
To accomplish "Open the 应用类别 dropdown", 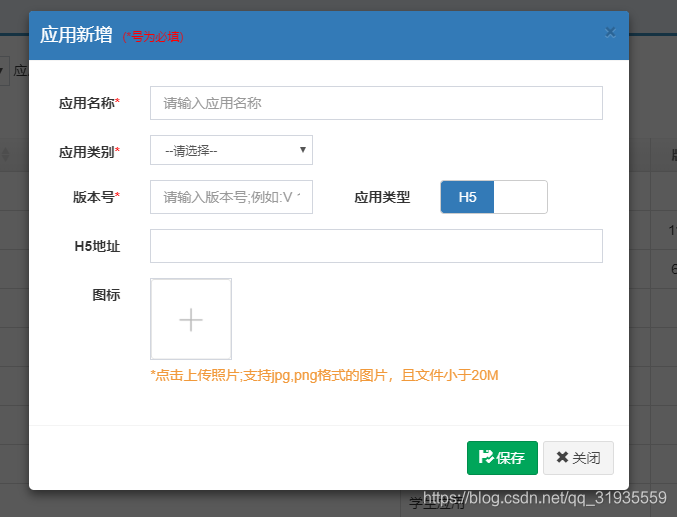I will [231, 150].
